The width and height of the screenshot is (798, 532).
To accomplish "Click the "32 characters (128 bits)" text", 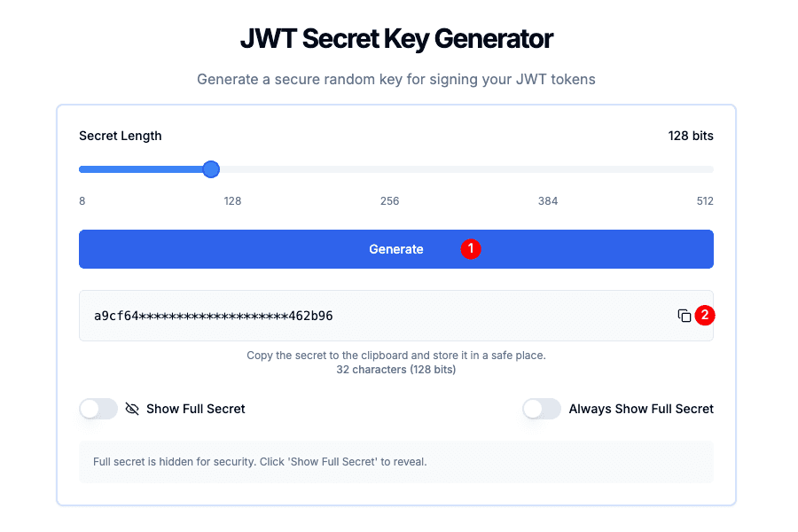I will tap(396, 370).
